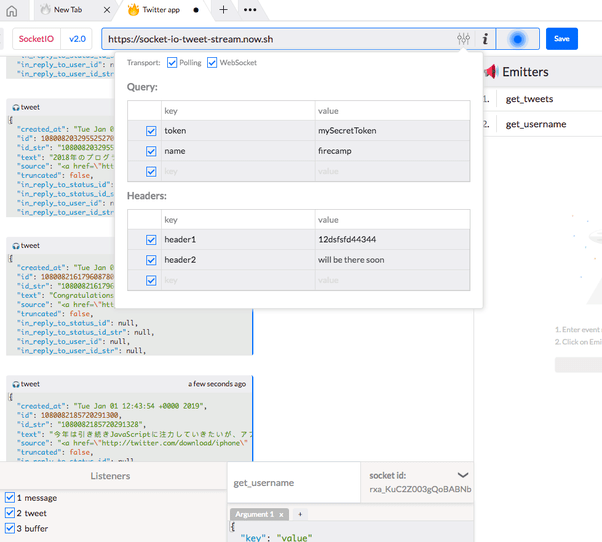The width and height of the screenshot is (602, 542).
Task: Click the headphone icon on last tweet
Action: point(15,384)
